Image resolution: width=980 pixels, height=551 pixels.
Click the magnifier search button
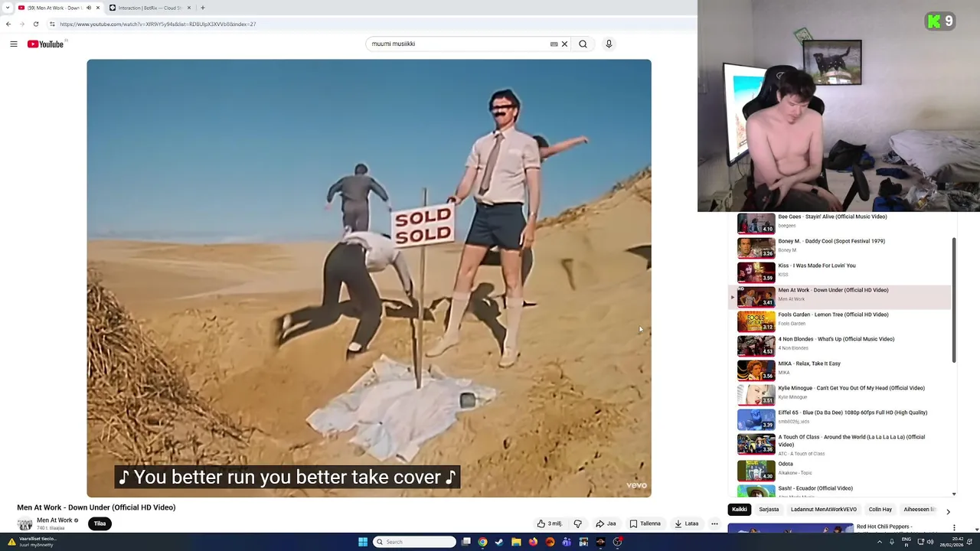(x=583, y=44)
